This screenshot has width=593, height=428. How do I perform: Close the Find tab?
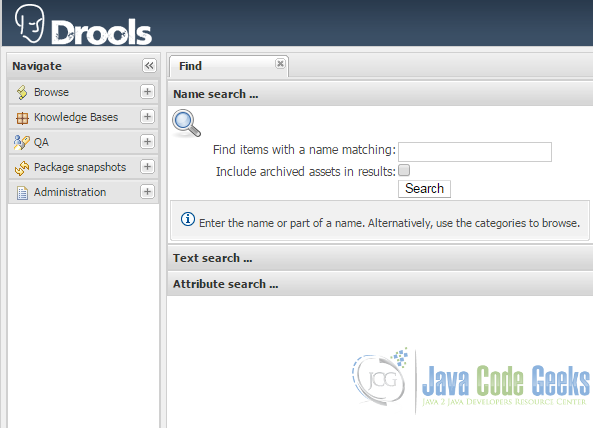[280, 64]
